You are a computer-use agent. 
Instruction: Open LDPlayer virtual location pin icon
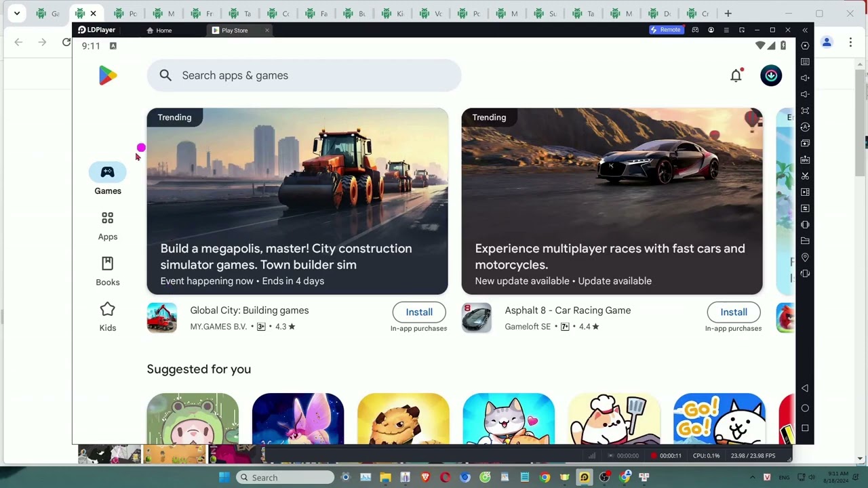click(x=805, y=257)
